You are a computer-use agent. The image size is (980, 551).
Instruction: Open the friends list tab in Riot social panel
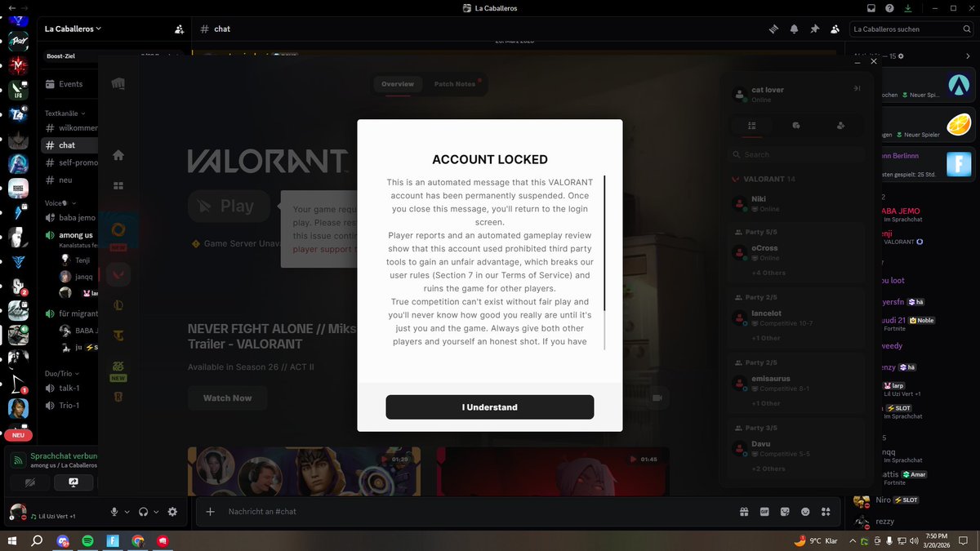[752, 126]
